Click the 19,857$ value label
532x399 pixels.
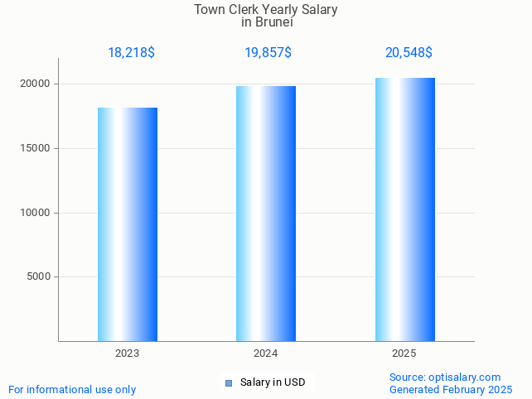tap(267, 53)
